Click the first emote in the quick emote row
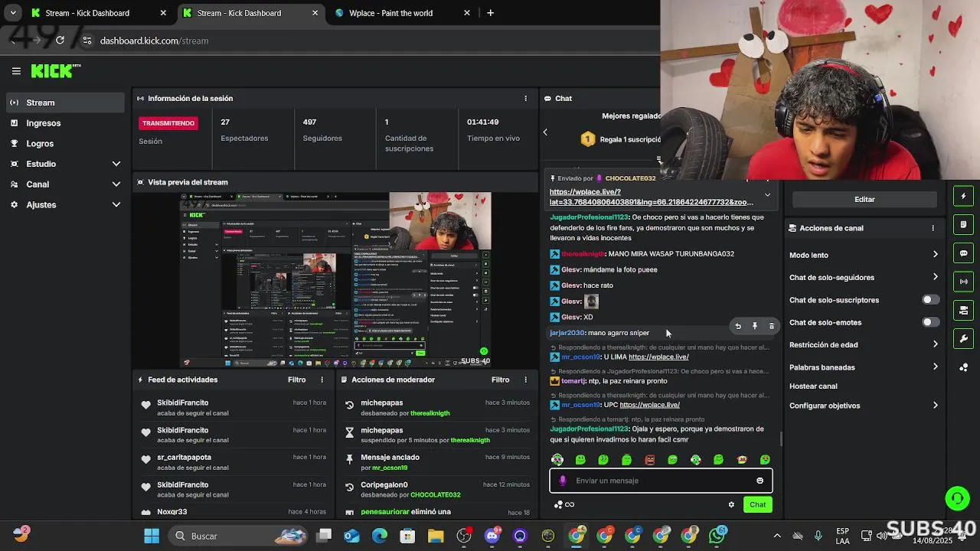The image size is (980, 551). pyautogui.click(x=557, y=460)
